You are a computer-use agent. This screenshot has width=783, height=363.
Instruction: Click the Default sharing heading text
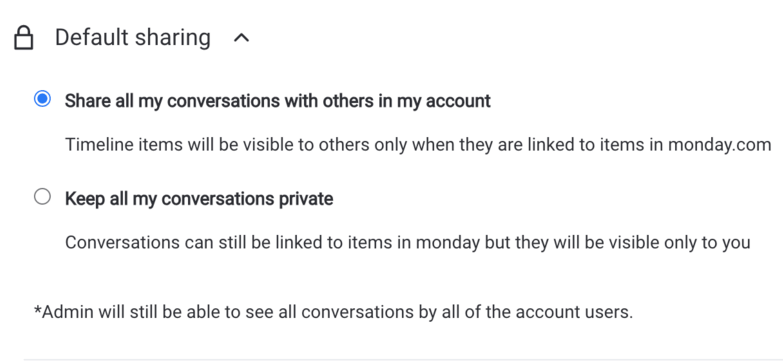point(133,38)
